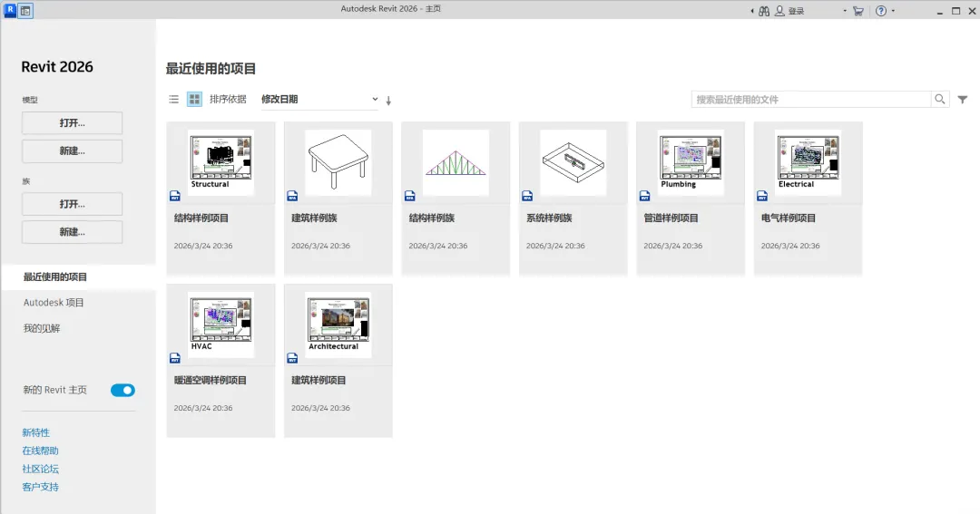This screenshot has height=514, width=980.
Task: Click 新建... button under 族
Action: coord(72,232)
